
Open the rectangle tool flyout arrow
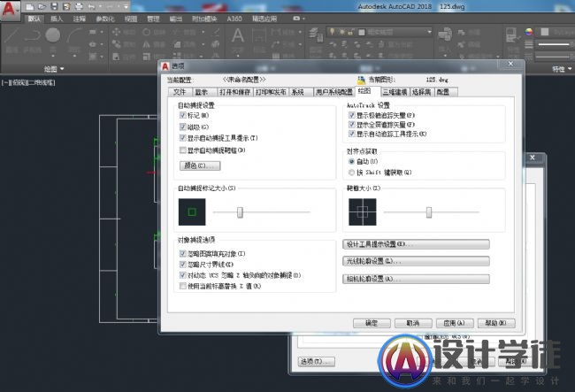click(102, 32)
